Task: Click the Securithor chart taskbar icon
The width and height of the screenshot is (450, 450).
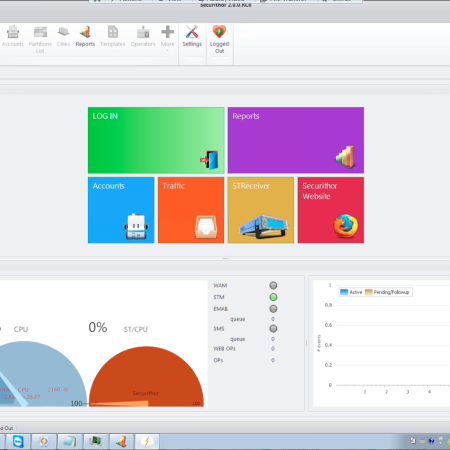Action: [x=122, y=442]
